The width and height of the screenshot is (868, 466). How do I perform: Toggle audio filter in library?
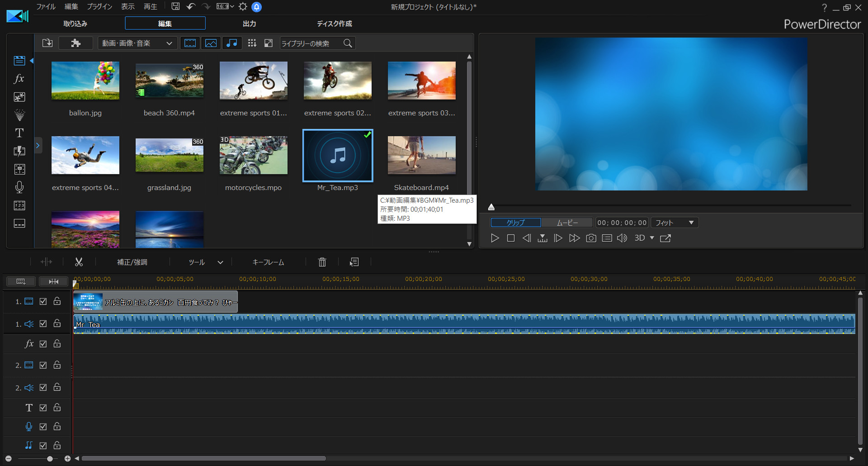[232, 43]
